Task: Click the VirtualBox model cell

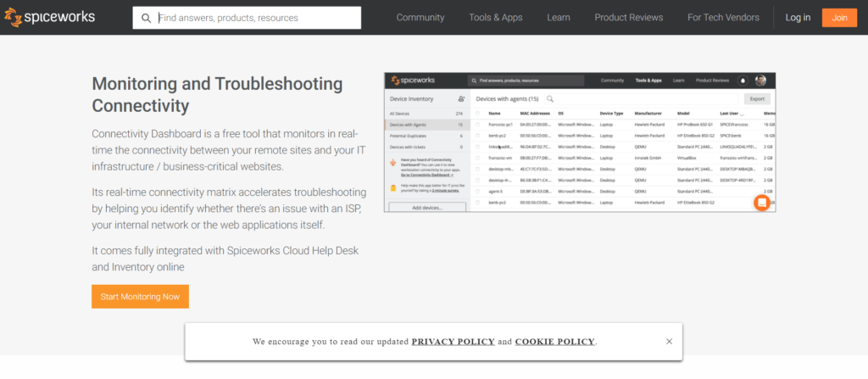Action: 687,158
